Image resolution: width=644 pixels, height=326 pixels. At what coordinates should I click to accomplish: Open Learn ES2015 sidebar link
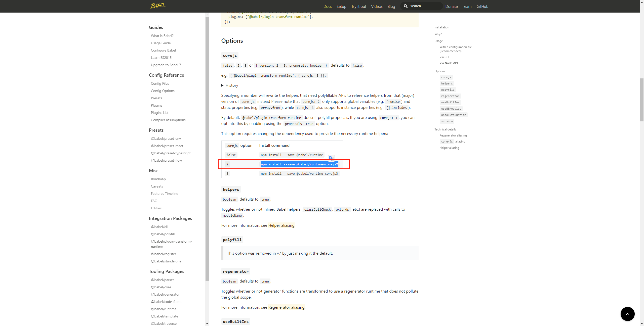161,58
